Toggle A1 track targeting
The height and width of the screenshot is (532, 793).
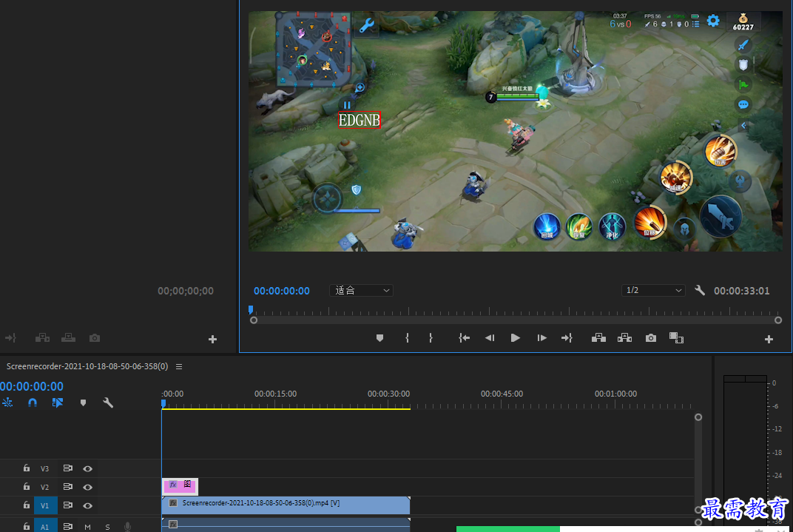point(45,525)
